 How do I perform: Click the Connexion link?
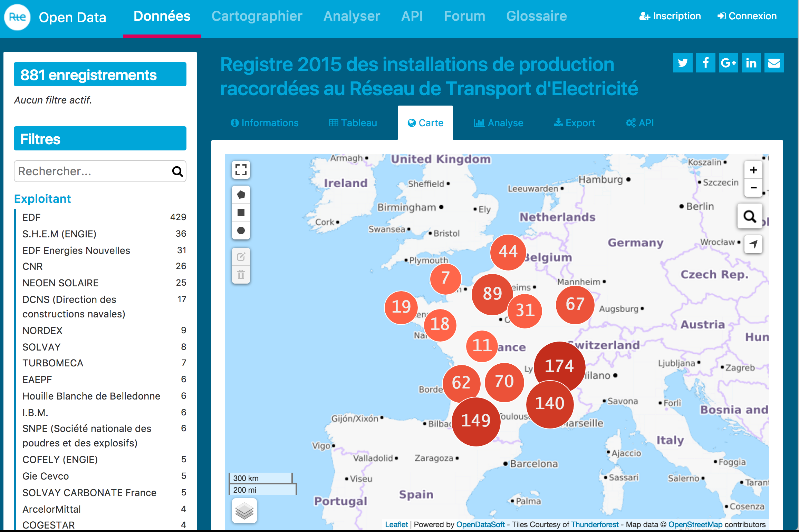(x=747, y=16)
